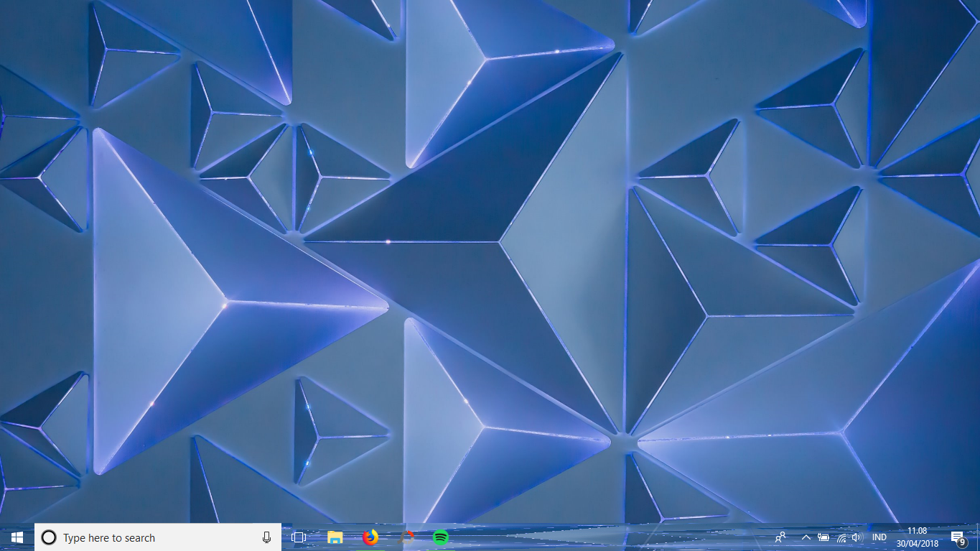The height and width of the screenshot is (551, 980).
Task: Expand the hidden system tray icons
Action: tap(806, 537)
